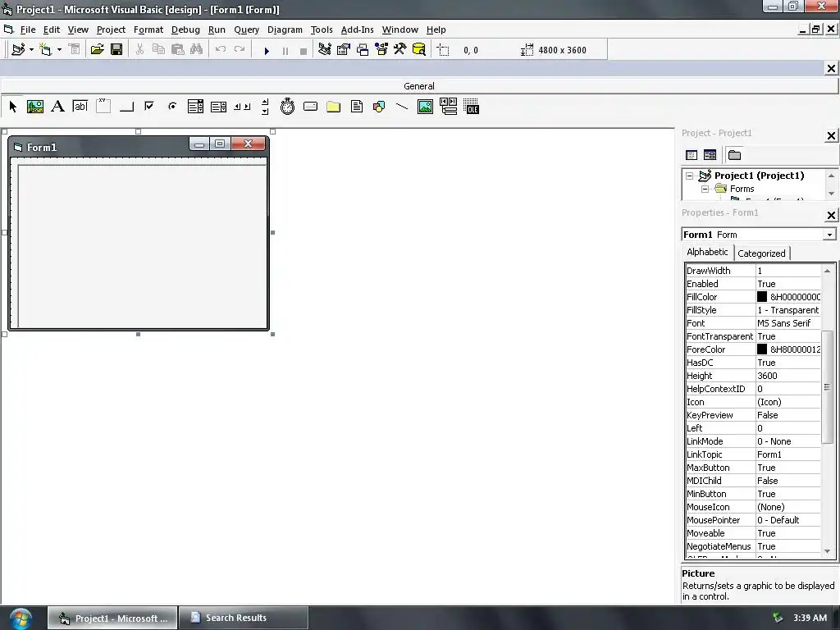Select the VScrollBar control tool
Screen dimensions: 840x630
click(265, 107)
